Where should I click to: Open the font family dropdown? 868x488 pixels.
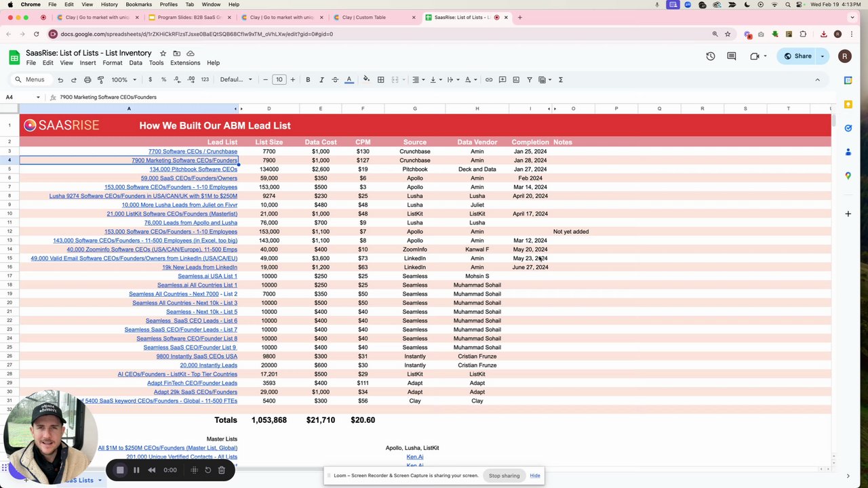[236, 80]
